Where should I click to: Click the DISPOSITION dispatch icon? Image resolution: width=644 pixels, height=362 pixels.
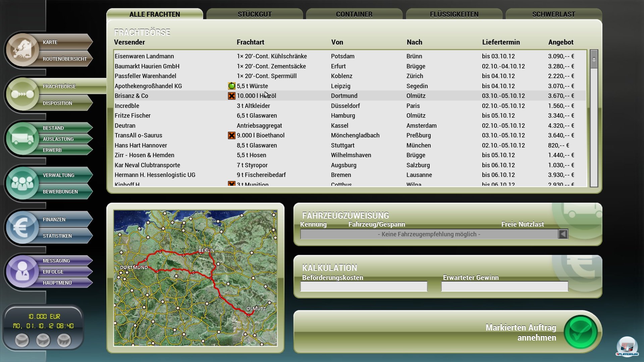tap(57, 103)
